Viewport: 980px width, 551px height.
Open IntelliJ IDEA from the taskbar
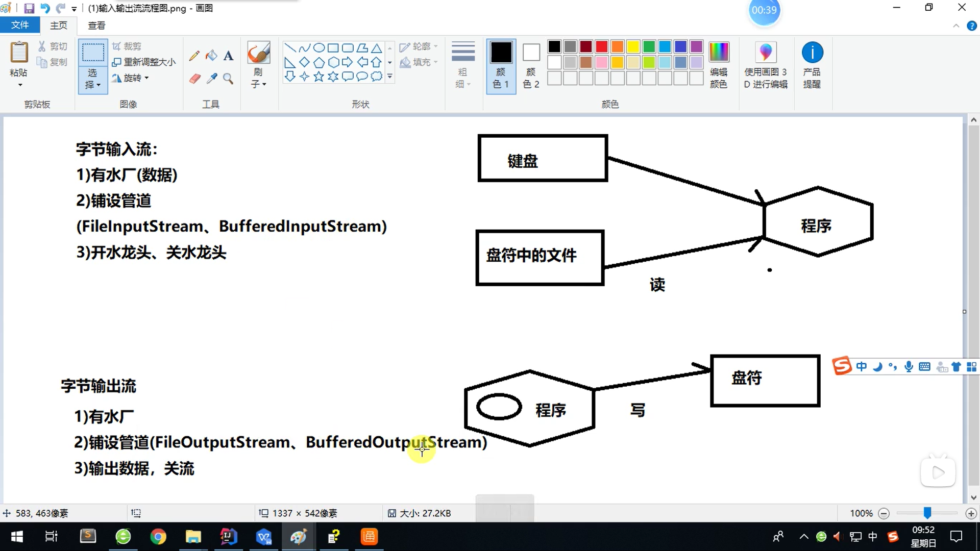(228, 537)
